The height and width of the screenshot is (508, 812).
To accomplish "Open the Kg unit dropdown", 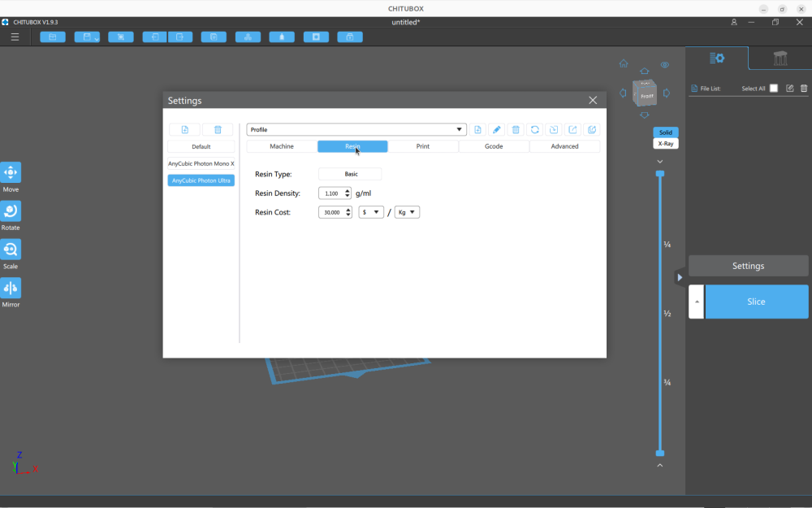I will click(407, 212).
